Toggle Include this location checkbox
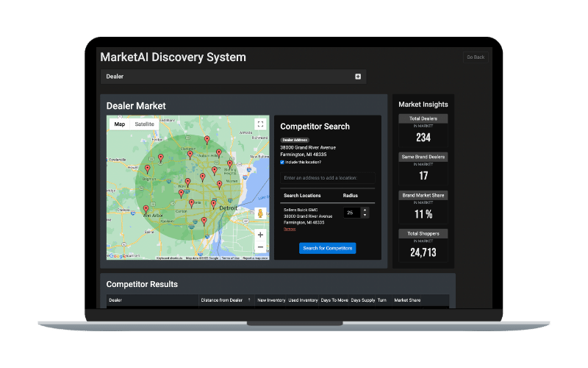588x368 pixels. [282, 162]
